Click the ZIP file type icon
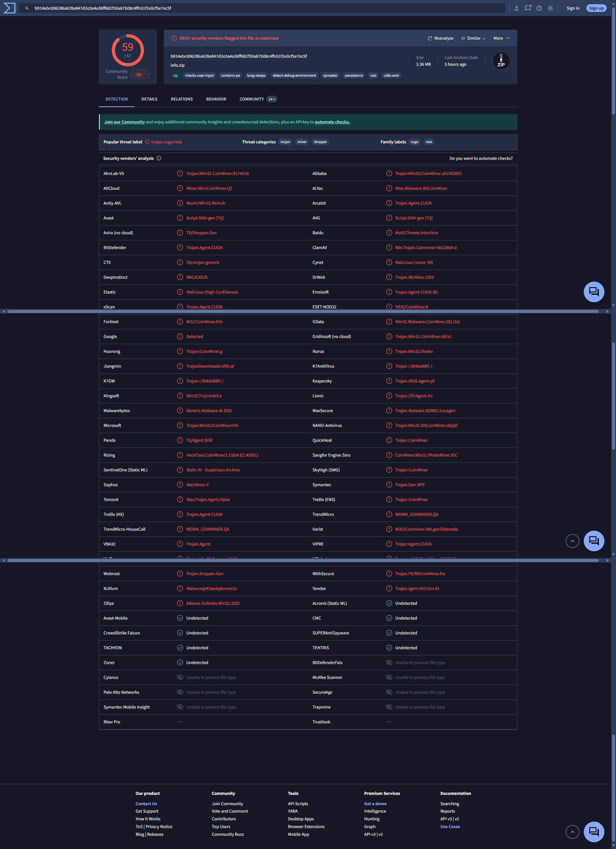The image size is (616, 849). point(501,61)
